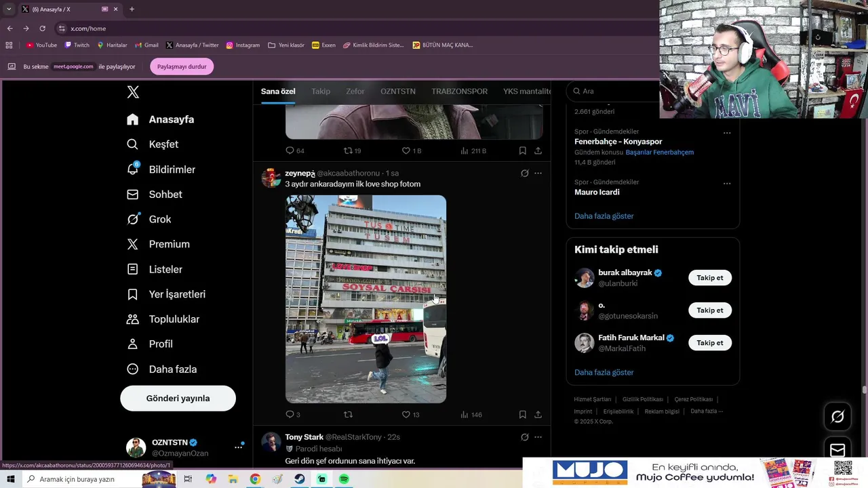
Task: Repost zeynep's love shop post
Action: click(x=348, y=414)
